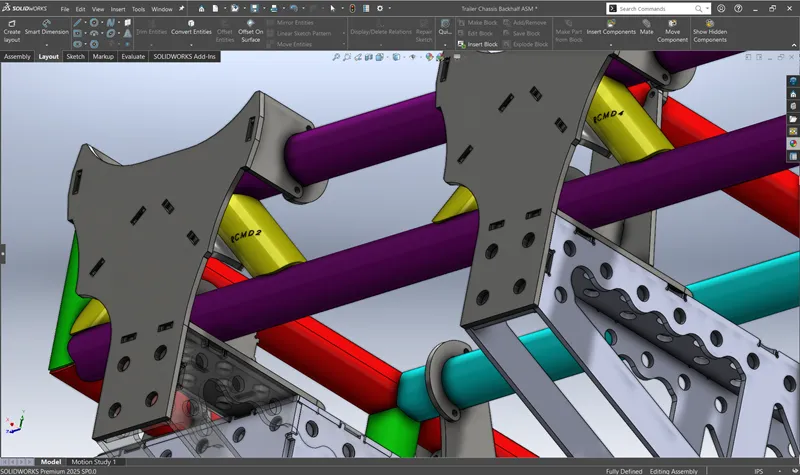The width and height of the screenshot is (800, 475).
Task: Click the Print icon
Action: (x=274, y=9)
